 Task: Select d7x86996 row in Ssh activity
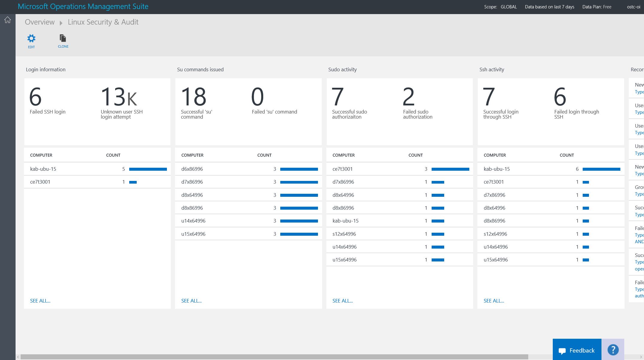pos(551,195)
